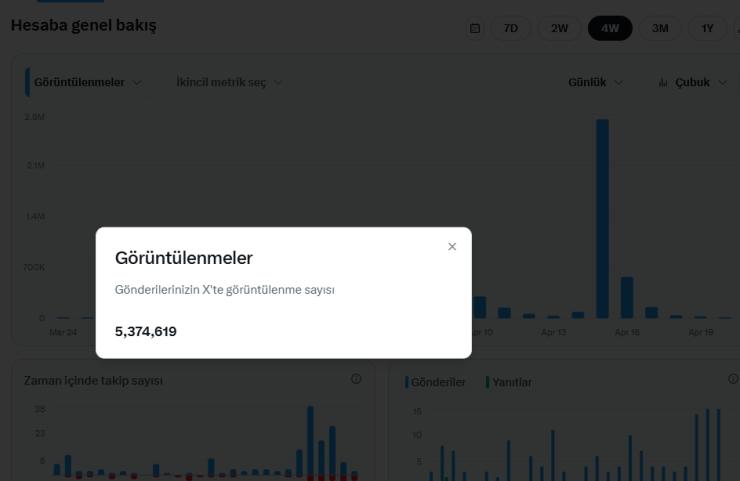Click info icon on Gönderiler chart card
Screen dimensions: 740x481
tap(733, 379)
